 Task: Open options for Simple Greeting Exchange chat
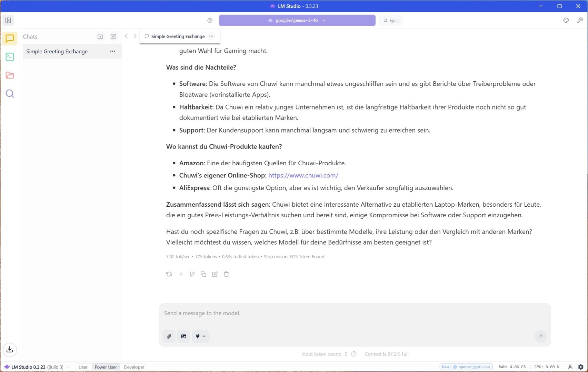point(112,51)
